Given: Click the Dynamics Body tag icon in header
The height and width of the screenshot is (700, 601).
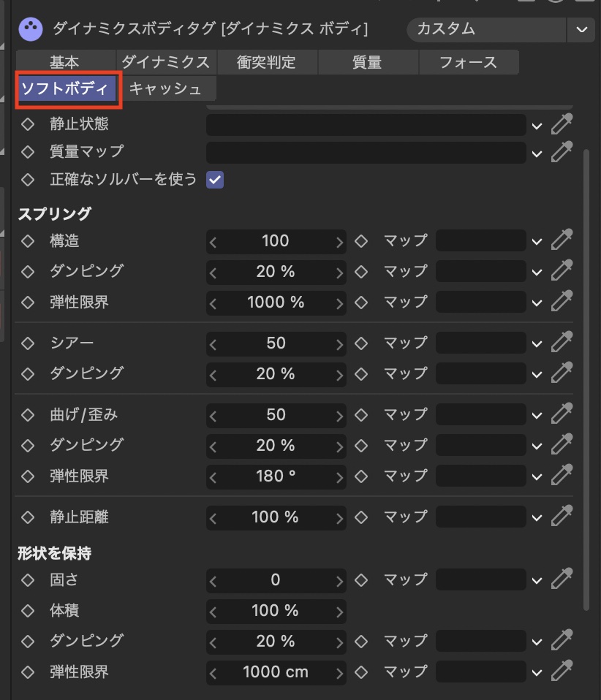Looking at the screenshot, I should click(x=31, y=29).
